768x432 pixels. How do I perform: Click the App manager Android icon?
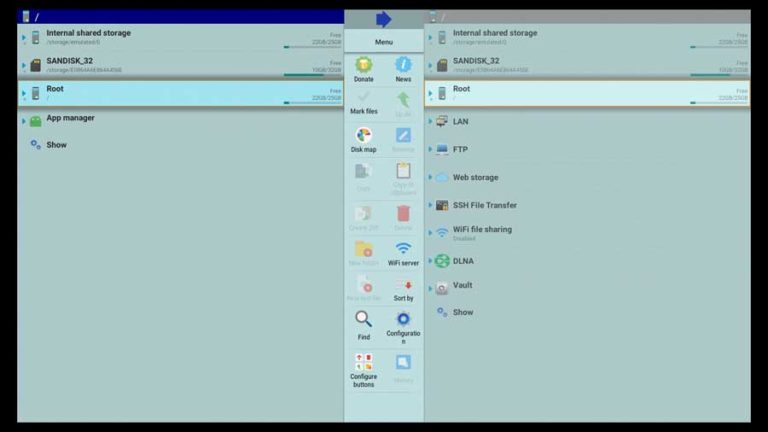(x=35, y=121)
